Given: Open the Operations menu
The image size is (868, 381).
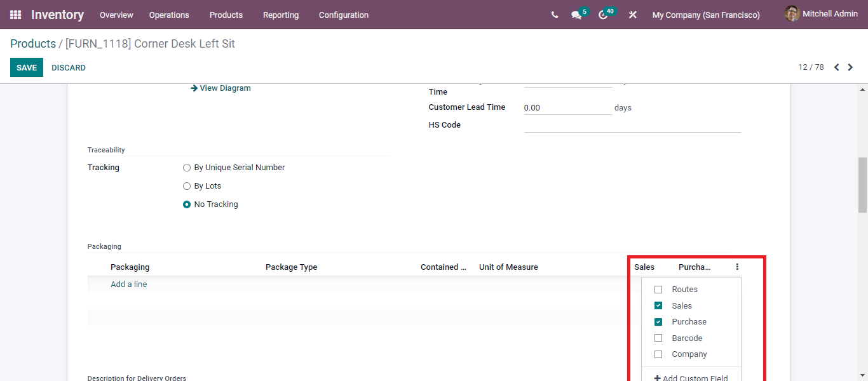Looking at the screenshot, I should point(169,15).
